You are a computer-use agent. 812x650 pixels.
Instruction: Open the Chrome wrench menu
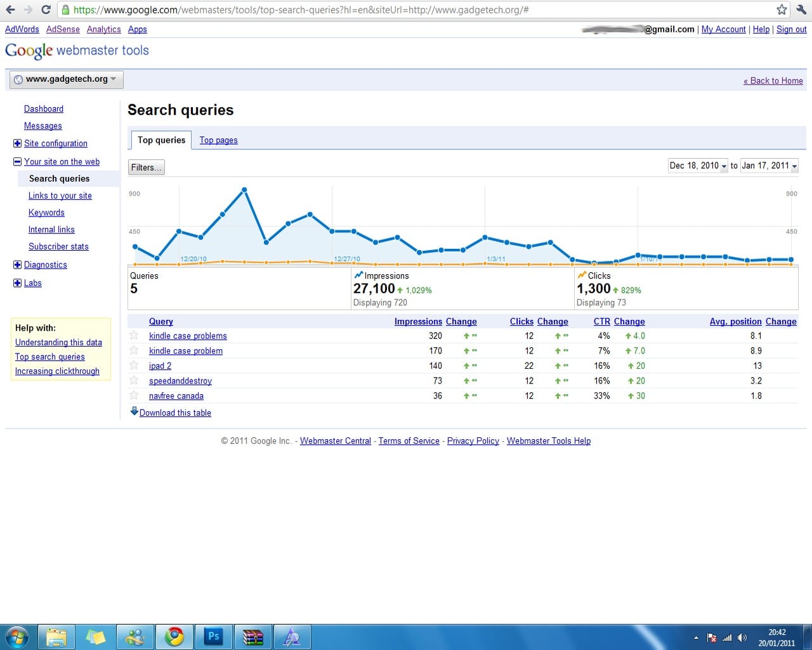[800, 10]
